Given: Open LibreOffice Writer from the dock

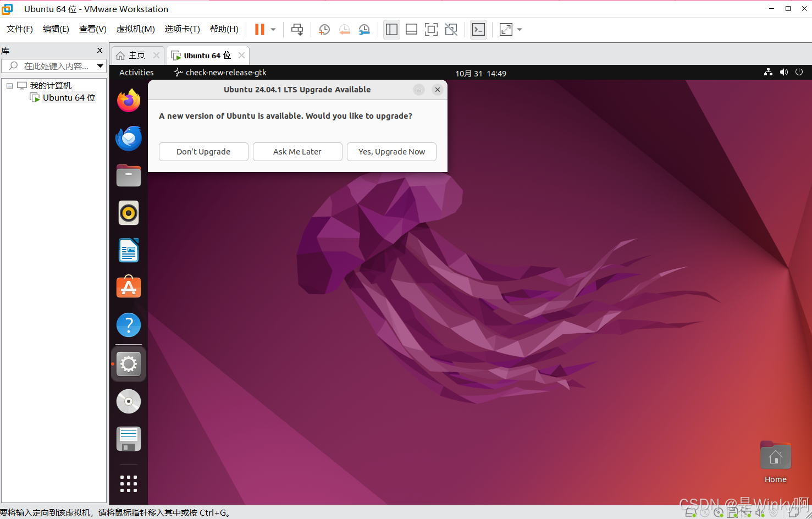Looking at the screenshot, I should pyautogui.click(x=129, y=250).
